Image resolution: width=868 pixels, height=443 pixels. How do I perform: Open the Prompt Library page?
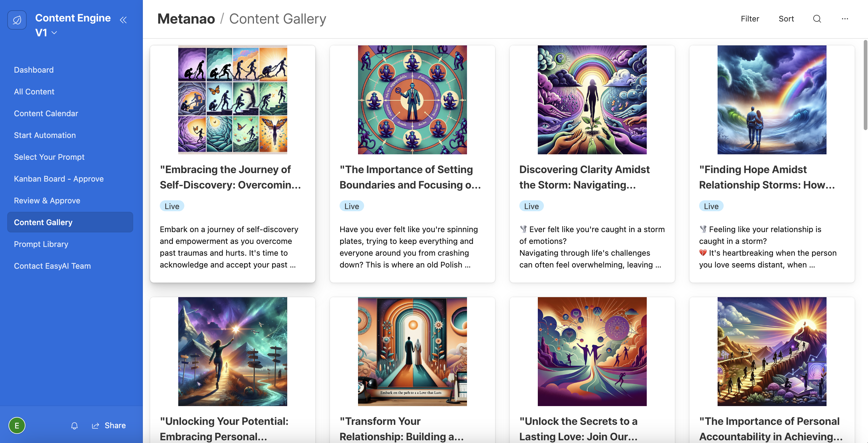pyautogui.click(x=41, y=244)
